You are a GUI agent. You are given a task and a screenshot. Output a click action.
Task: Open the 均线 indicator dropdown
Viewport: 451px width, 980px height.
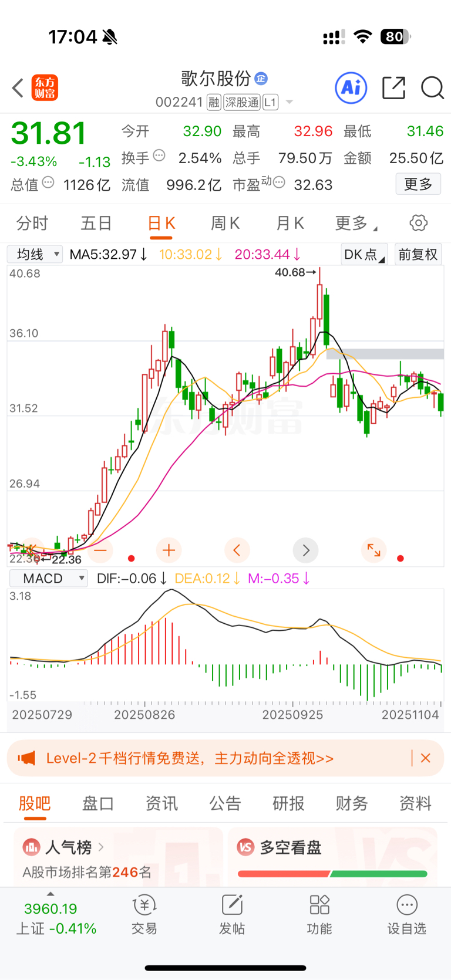(x=35, y=254)
